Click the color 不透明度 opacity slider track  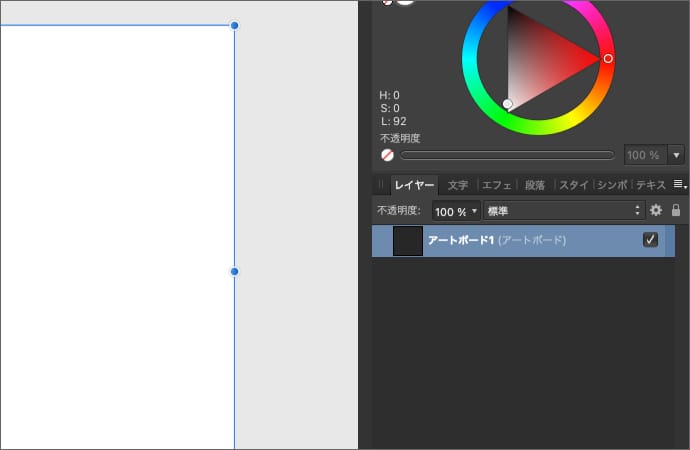pos(507,155)
